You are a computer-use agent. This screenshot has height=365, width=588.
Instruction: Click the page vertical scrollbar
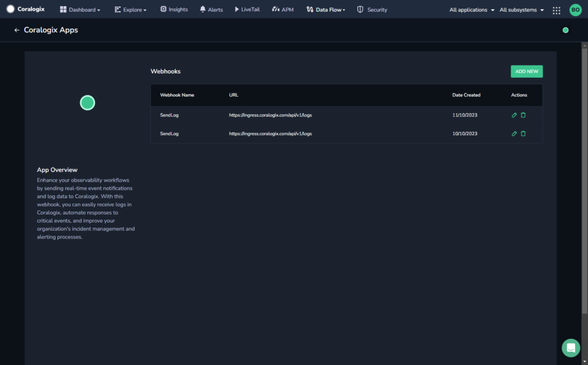pyautogui.click(x=584, y=180)
